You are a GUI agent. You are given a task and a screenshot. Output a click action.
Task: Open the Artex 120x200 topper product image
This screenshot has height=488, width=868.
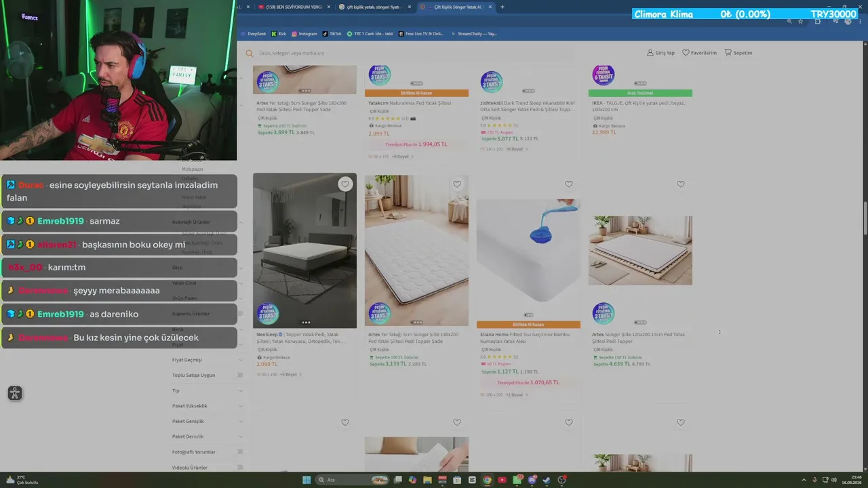click(x=640, y=250)
